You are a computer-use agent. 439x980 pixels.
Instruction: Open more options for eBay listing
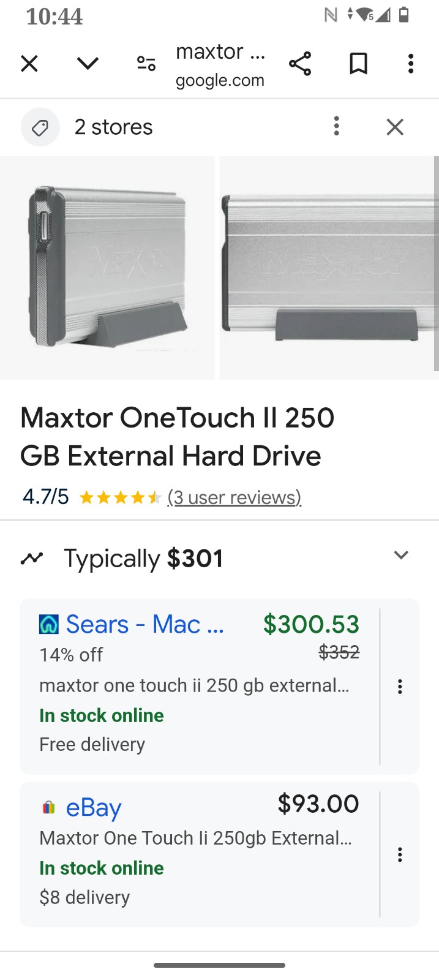400,854
